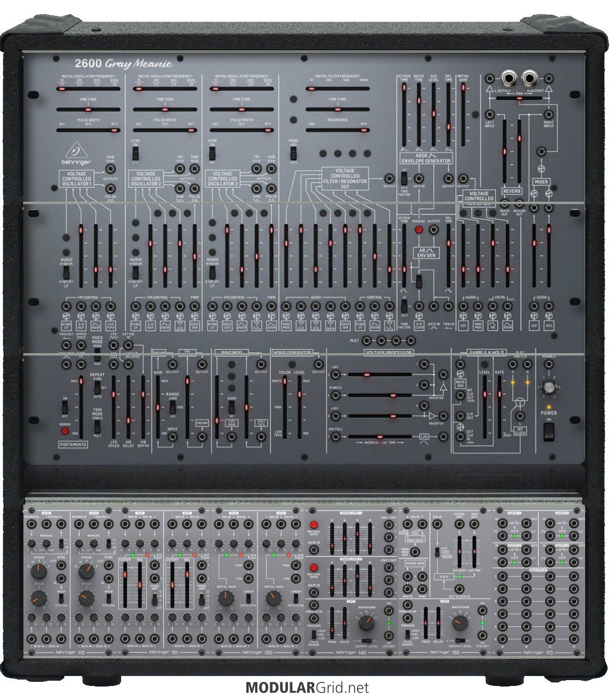Click the INITIAL GAIN slider
Viewport: 615px width, 700px height.
463,115
